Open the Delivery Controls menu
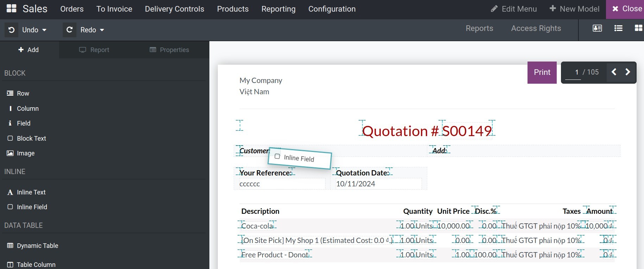The width and height of the screenshot is (644, 269). (175, 9)
